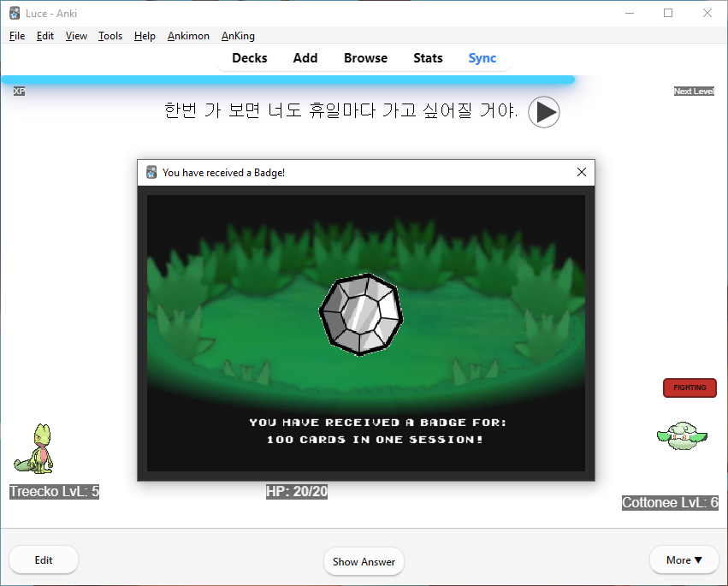
Task: Open the Edit menu
Action: [x=45, y=36]
